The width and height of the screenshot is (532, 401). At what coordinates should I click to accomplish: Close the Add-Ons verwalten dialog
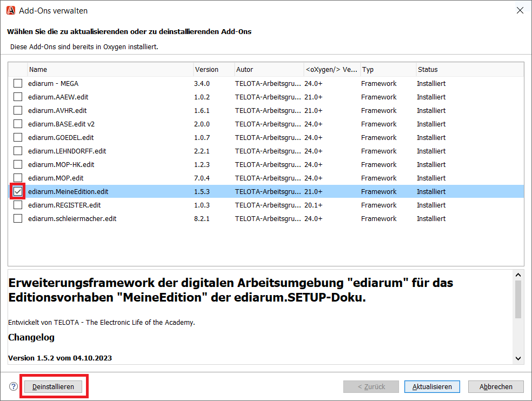point(520,10)
